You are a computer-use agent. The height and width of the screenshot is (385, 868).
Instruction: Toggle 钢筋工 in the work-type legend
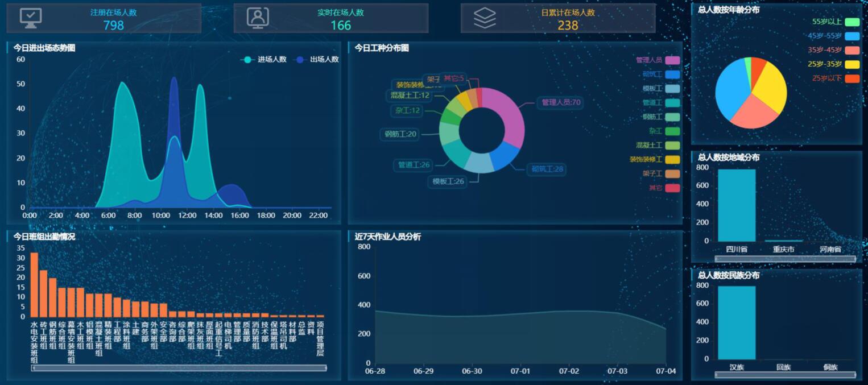pyautogui.click(x=661, y=117)
